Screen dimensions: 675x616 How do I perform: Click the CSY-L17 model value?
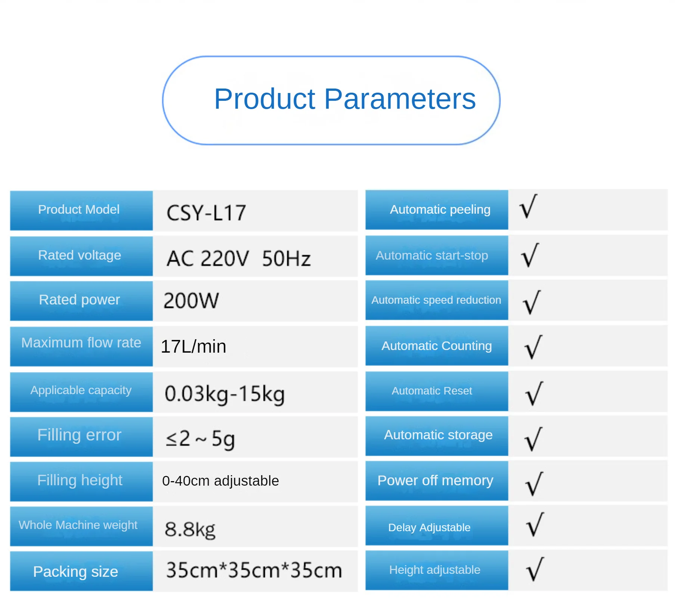point(206,213)
